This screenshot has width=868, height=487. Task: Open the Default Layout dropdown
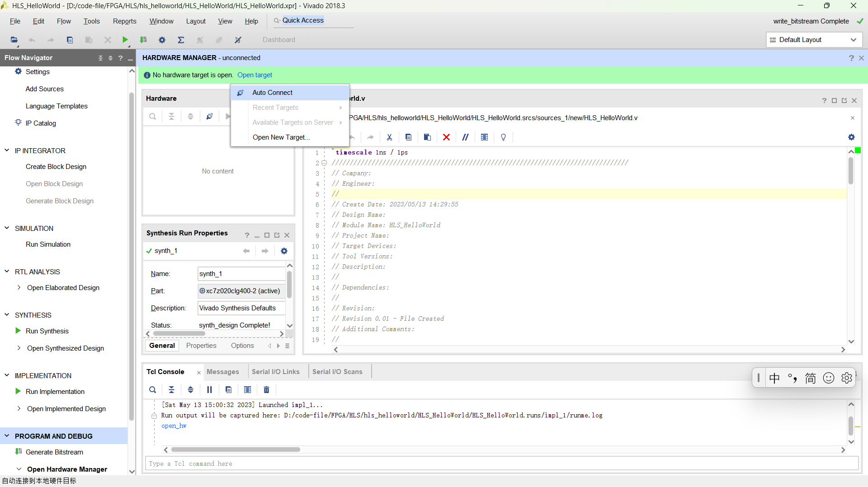point(814,40)
